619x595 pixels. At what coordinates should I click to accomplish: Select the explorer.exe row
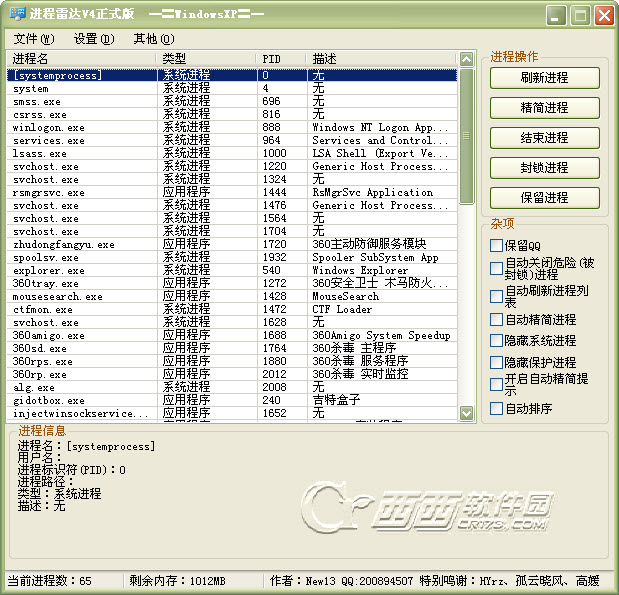tap(232, 270)
